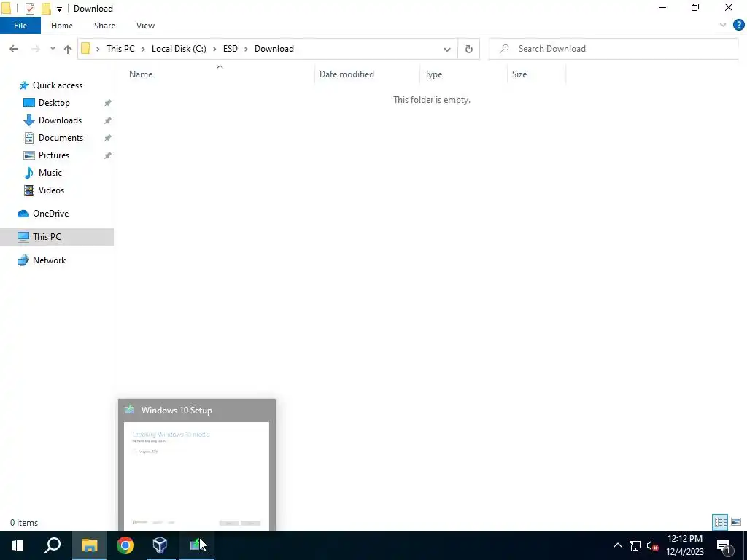Open OneDrive in the navigation pane
This screenshot has height=560, width=747.
[x=50, y=214]
